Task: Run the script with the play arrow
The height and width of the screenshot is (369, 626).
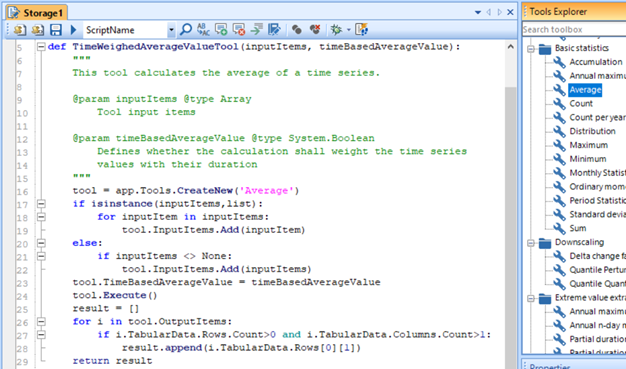Action: (73, 30)
